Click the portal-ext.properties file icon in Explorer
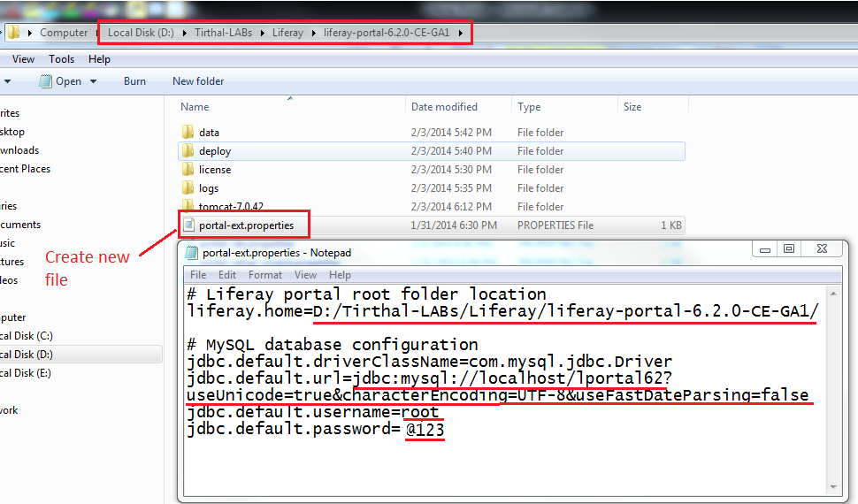Viewport: 858px width, 504px height. coord(188,225)
